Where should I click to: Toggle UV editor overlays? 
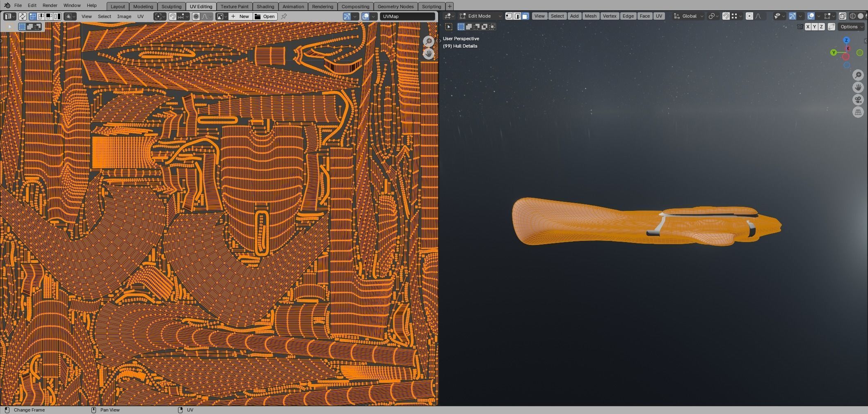(x=365, y=16)
